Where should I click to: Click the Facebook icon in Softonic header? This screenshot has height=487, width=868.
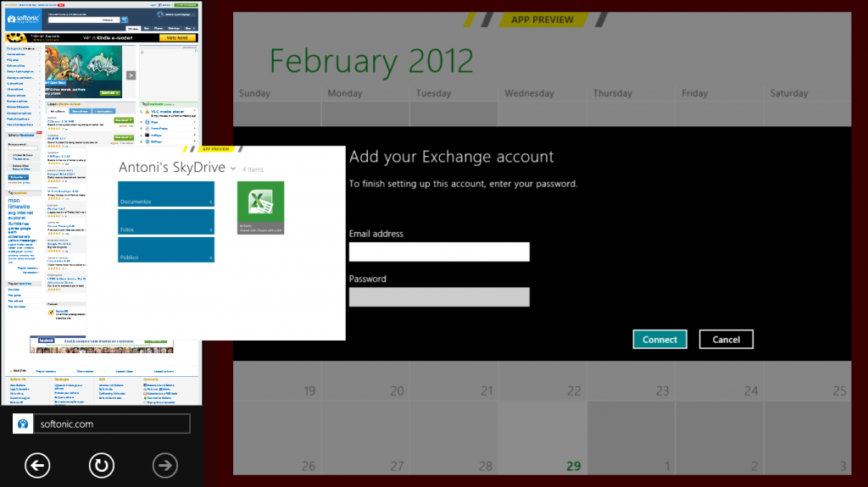coord(160,5)
